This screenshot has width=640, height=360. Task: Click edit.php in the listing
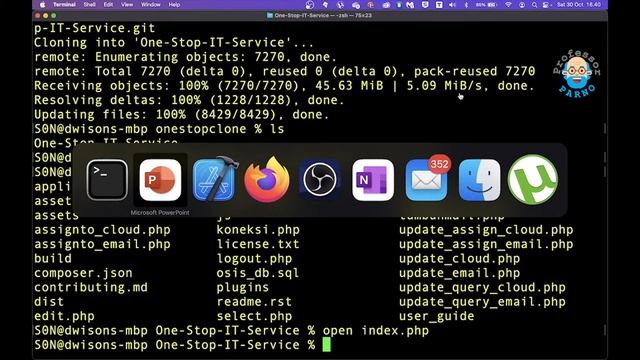click(x=64, y=316)
